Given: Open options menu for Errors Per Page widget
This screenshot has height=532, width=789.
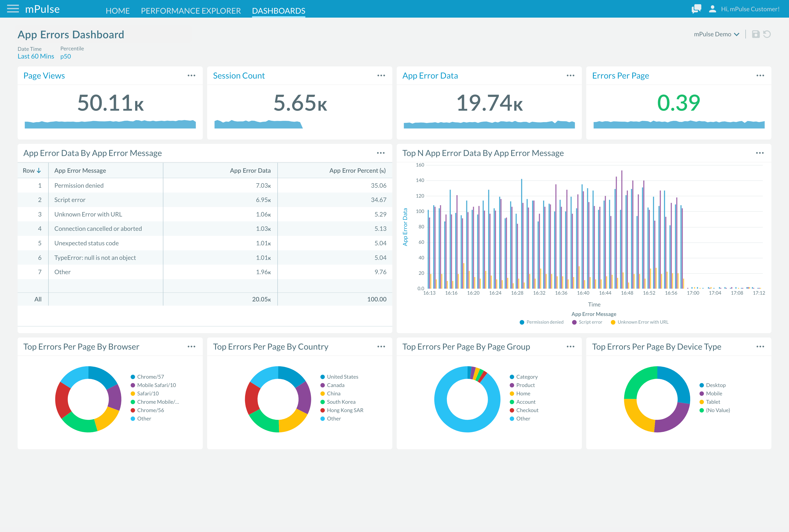Looking at the screenshot, I should click(760, 76).
